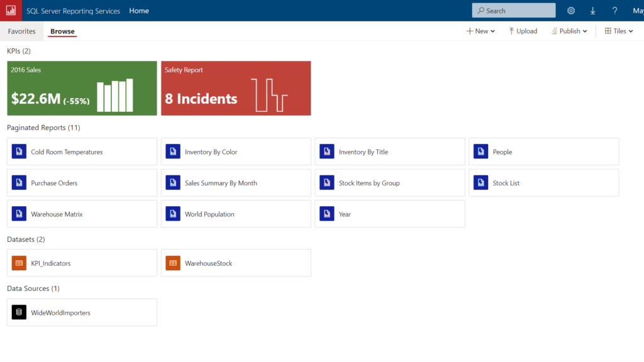
Task: Open the Stock List report
Action: [544, 183]
